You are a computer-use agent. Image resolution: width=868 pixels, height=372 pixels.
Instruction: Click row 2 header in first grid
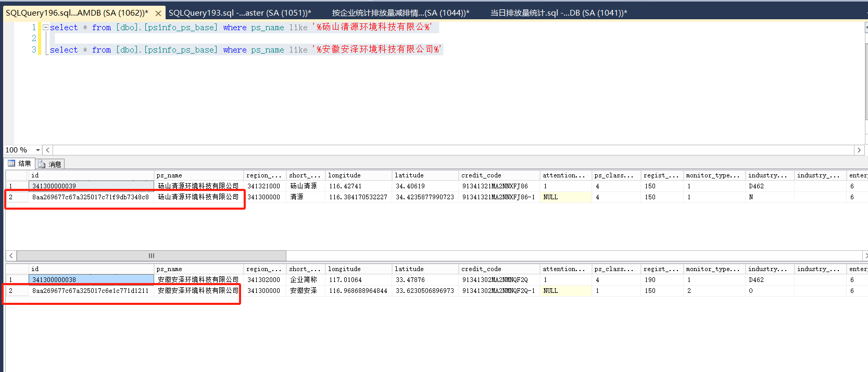[x=17, y=197]
